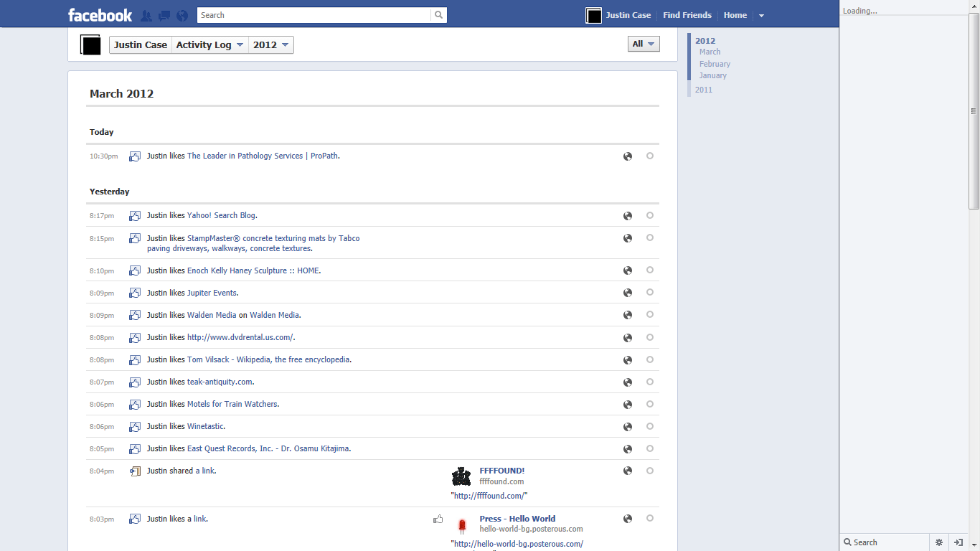Toggle timeline circle for Enoch Kelly Haney row
Image resolution: width=980 pixels, height=551 pixels.
(x=650, y=270)
